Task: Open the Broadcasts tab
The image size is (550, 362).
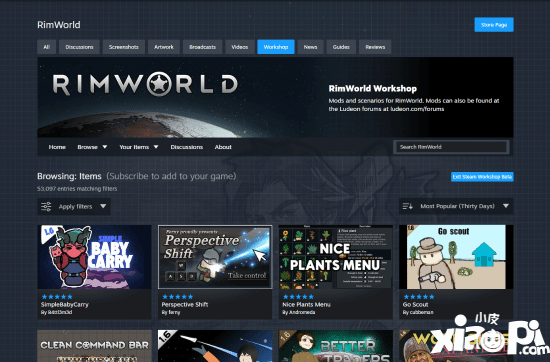Action: tap(202, 47)
